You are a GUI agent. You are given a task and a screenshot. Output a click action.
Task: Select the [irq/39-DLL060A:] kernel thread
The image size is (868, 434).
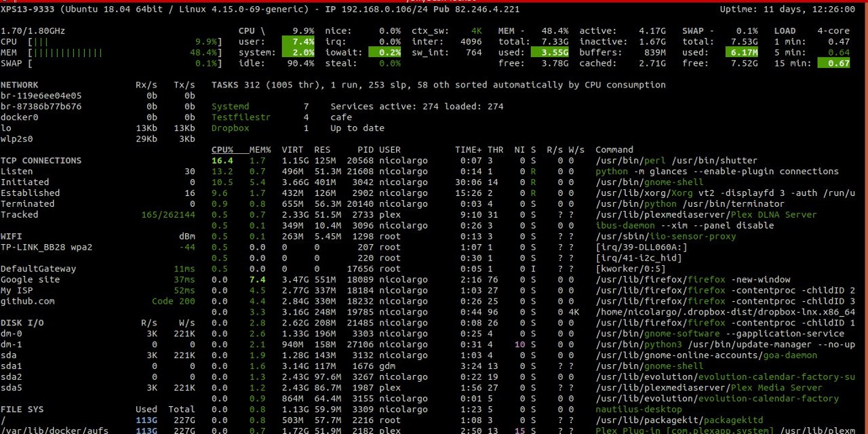[642, 248]
